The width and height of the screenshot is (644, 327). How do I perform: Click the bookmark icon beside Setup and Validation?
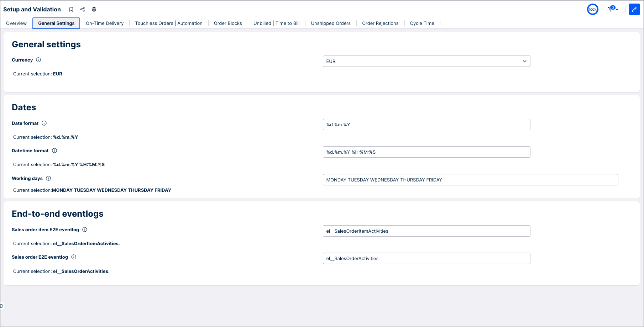[71, 9]
